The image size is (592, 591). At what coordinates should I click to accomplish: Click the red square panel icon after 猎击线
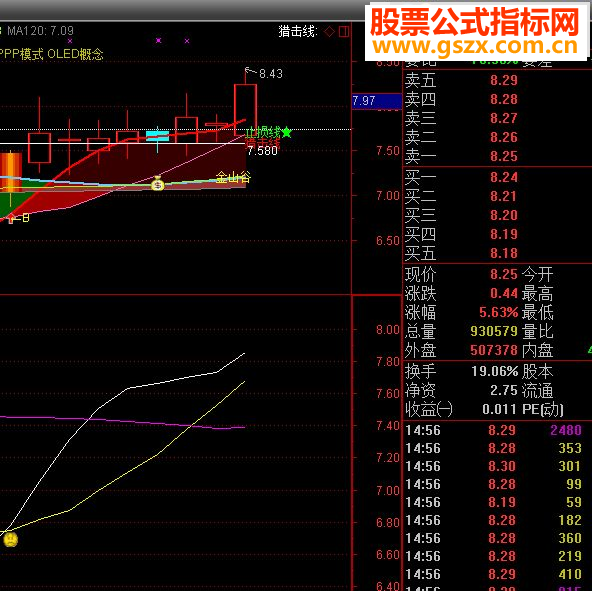(344, 32)
